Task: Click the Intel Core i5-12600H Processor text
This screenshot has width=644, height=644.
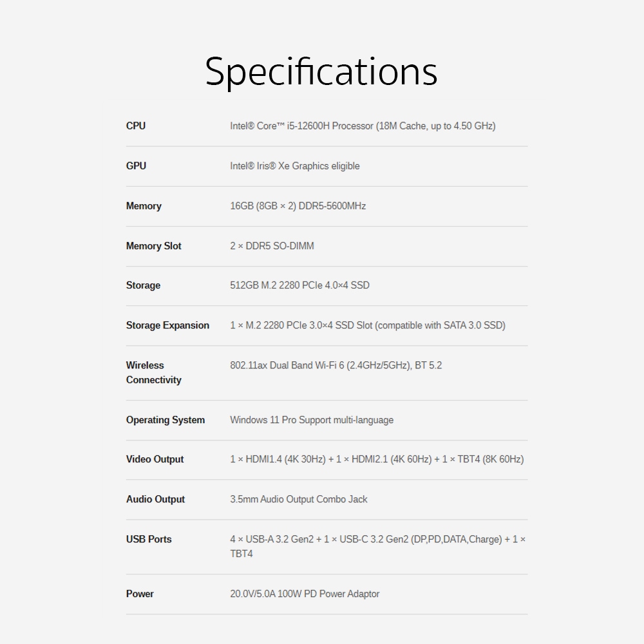Action: 363,126
